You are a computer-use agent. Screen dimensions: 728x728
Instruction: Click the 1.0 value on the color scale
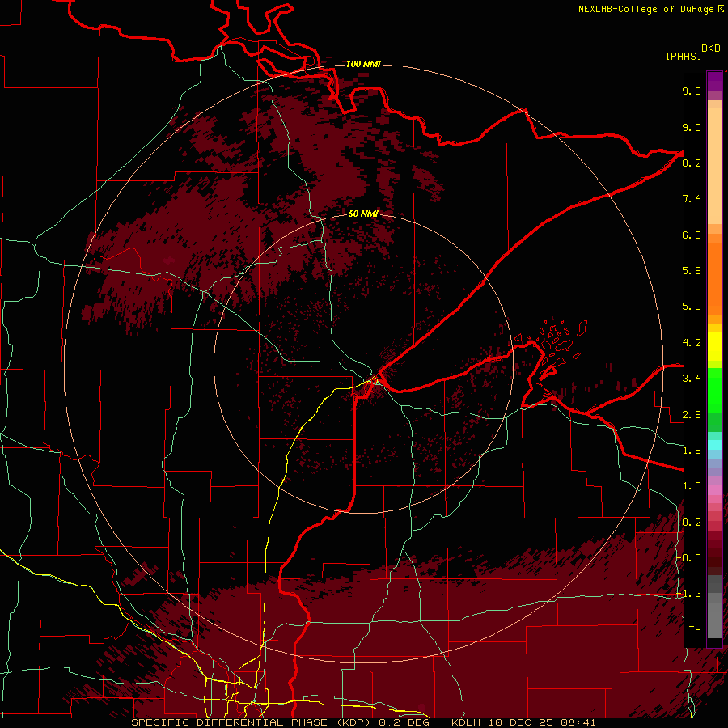point(692,486)
